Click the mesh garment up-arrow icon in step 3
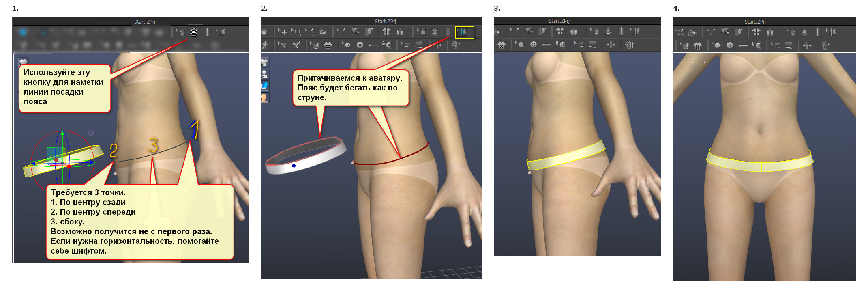The height and width of the screenshot is (293, 868). [630, 45]
